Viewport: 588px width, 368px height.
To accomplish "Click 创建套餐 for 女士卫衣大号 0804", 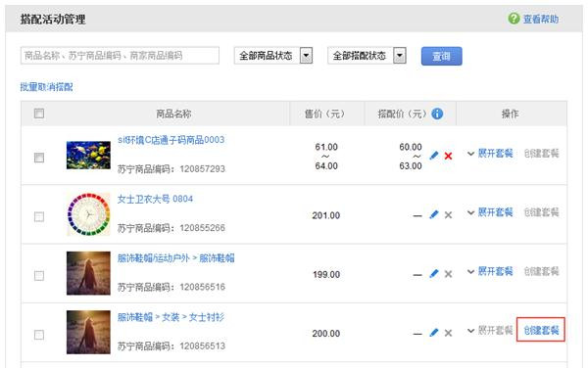I will pyautogui.click(x=541, y=212).
